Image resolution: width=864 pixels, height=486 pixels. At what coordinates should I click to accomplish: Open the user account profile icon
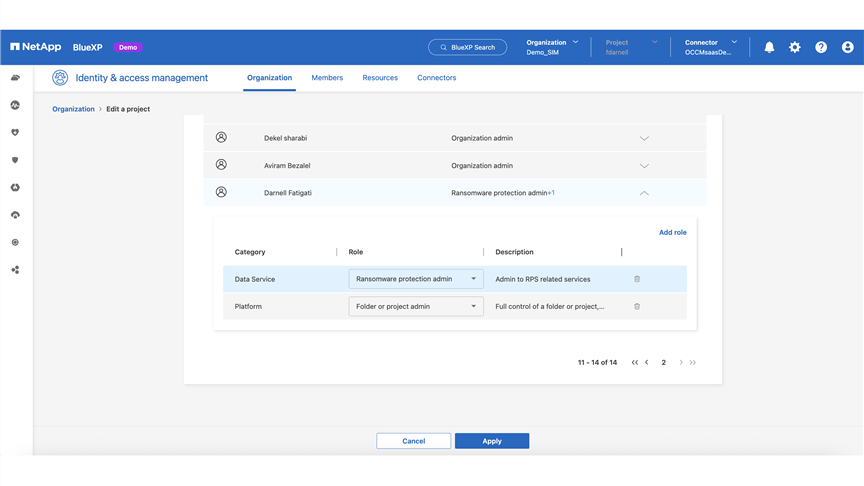(847, 47)
